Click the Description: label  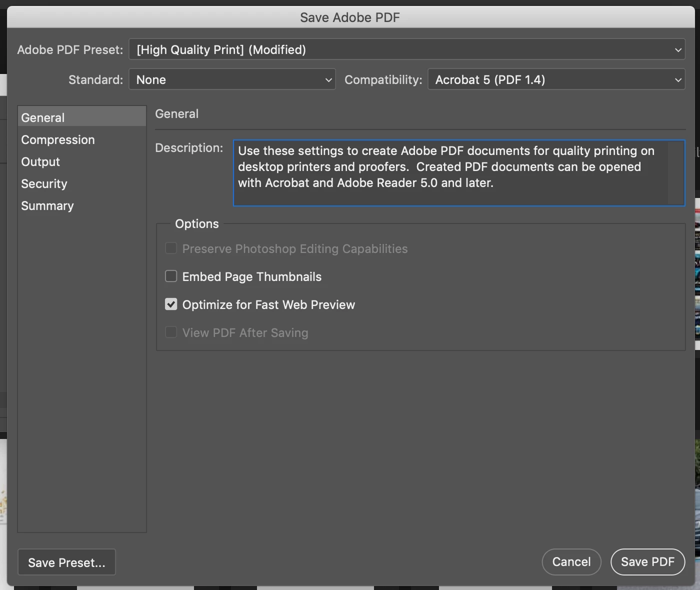pos(189,148)
